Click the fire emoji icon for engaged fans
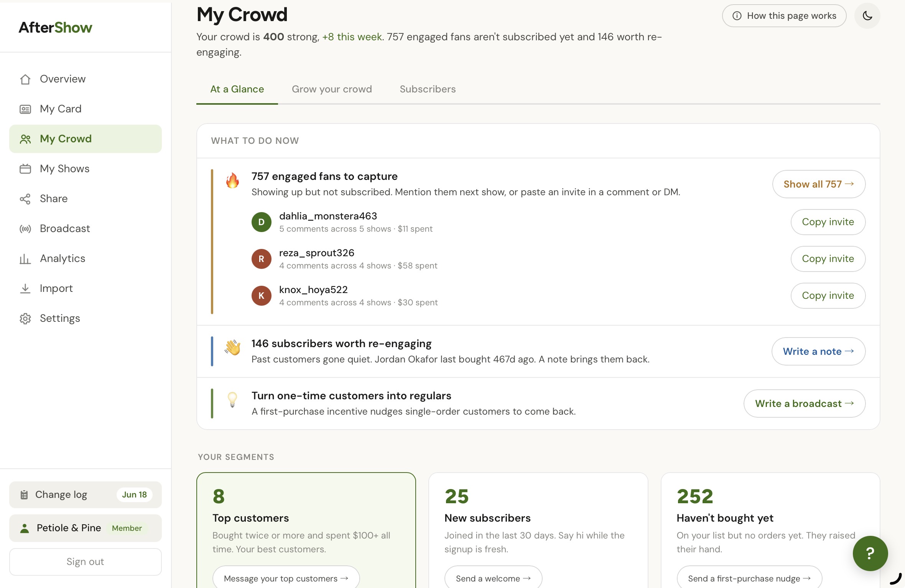 (232, 180)
